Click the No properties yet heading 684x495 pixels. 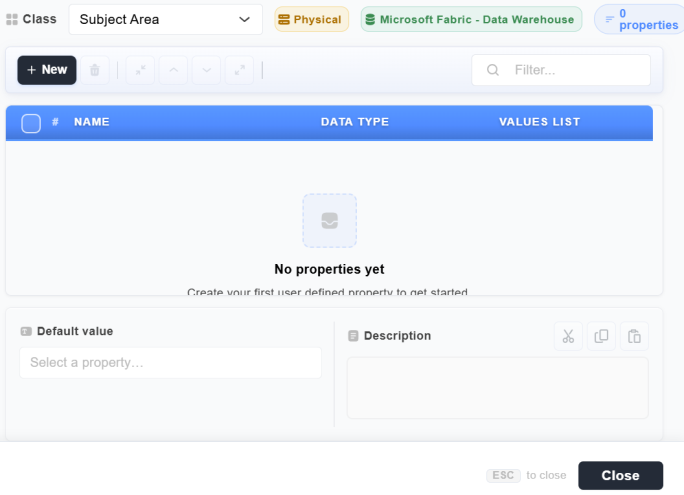tap(329, 269)
